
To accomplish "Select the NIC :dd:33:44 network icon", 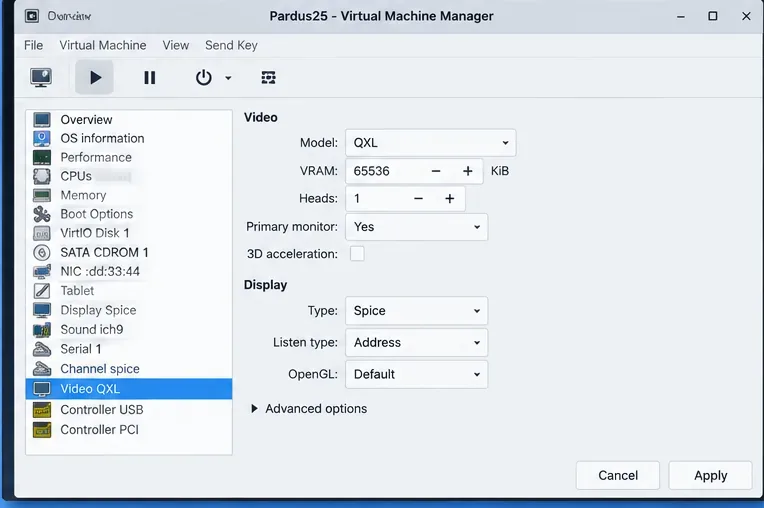I will tap(42, 271).
